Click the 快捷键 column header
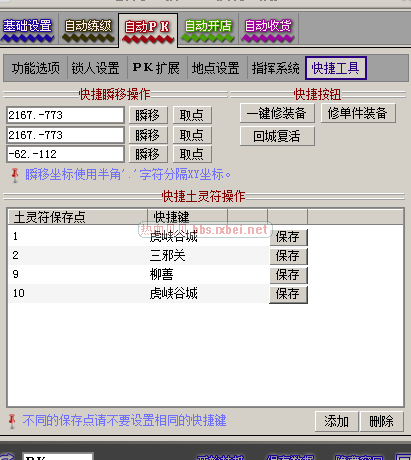The image size is (411, 460). tap(188, 217)
